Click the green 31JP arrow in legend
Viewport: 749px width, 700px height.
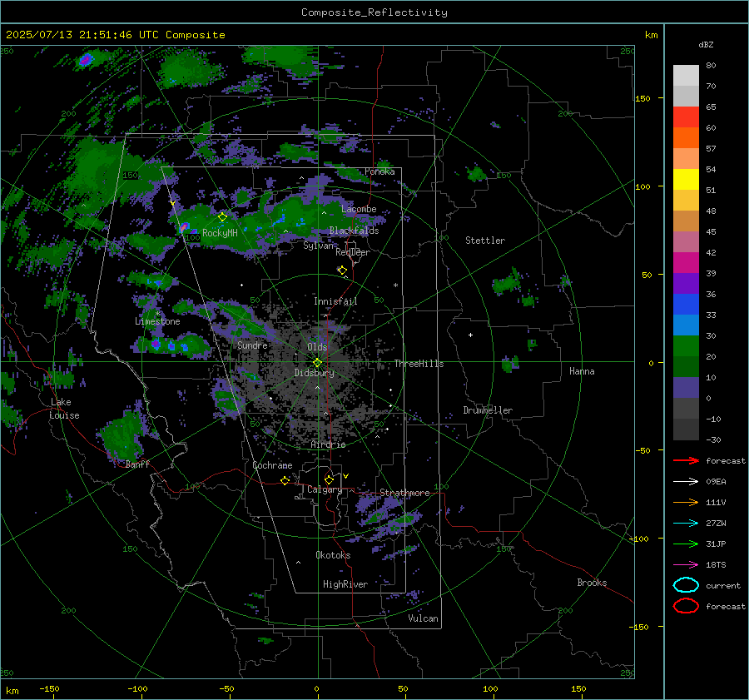tap(686, 544)
